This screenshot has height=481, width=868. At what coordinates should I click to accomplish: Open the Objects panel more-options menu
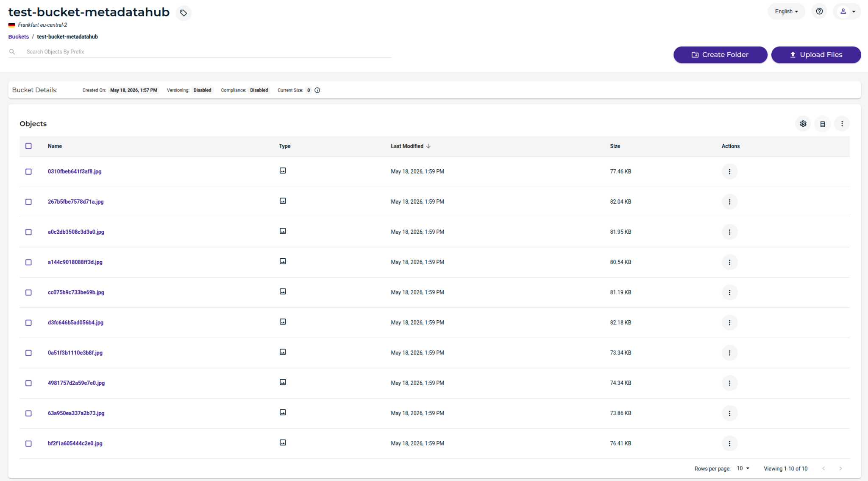842,124
